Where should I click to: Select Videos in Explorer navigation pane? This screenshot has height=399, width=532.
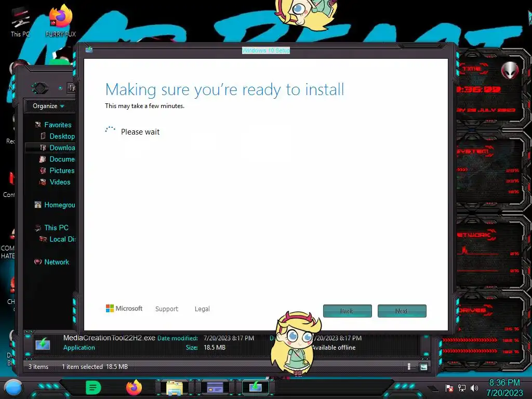pos(60,182)
